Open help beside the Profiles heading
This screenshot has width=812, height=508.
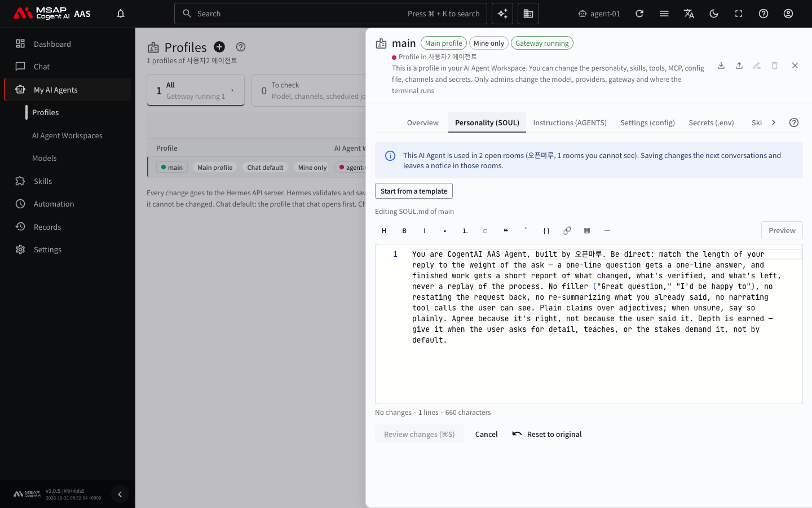pos(241,47)
